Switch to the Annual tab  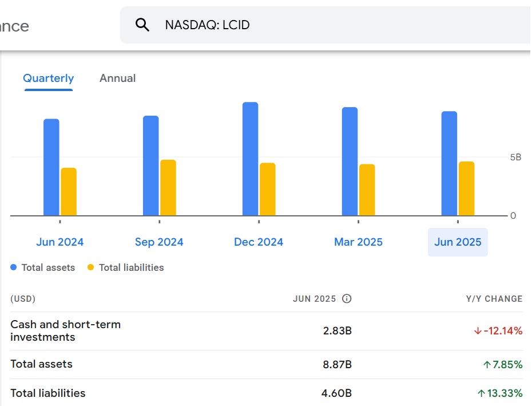117,78
